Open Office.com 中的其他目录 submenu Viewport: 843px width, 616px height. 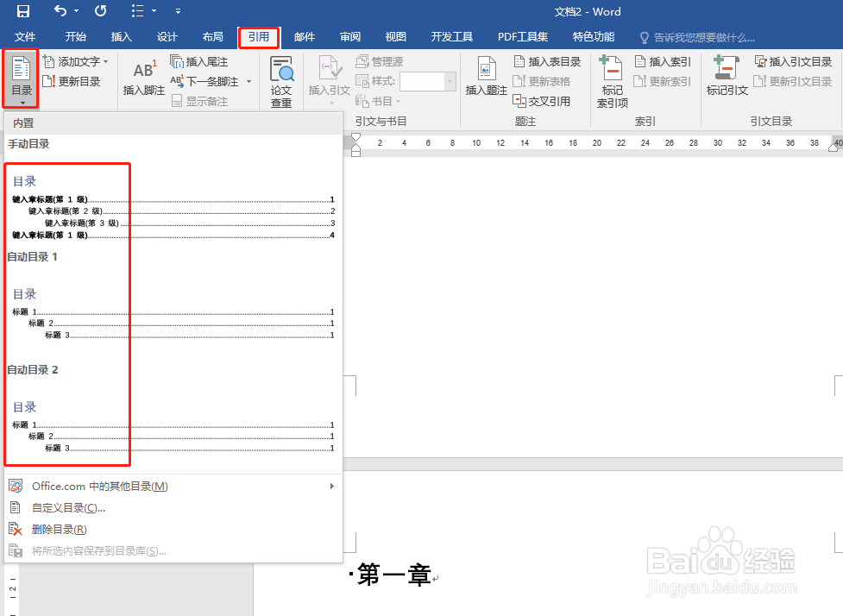pos(173,487)
